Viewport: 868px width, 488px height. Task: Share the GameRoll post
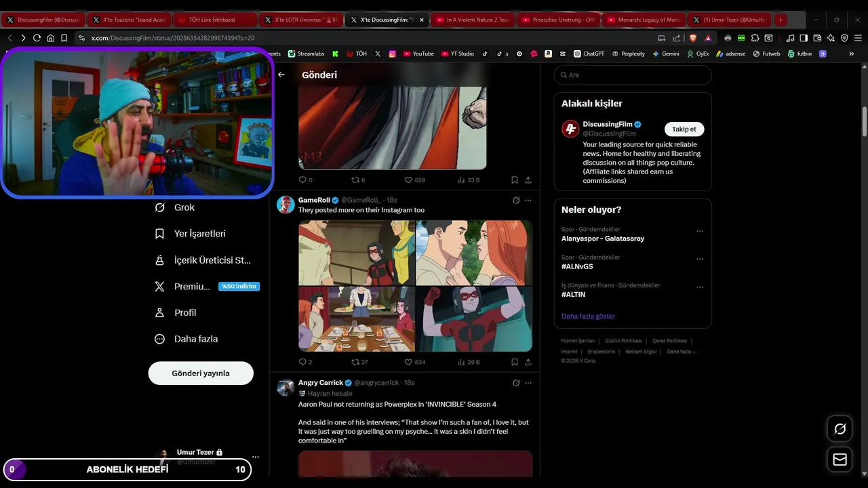click(528, 362)
